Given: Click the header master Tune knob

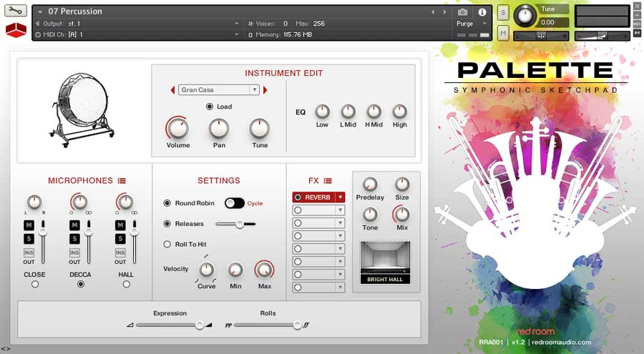Looking at the screenshot, I should pos(525,16).
